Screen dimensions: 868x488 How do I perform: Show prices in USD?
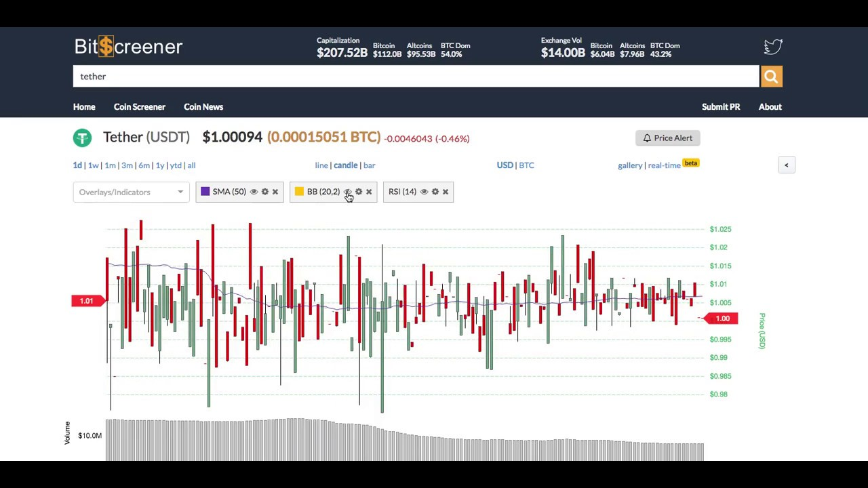[505, 165]
